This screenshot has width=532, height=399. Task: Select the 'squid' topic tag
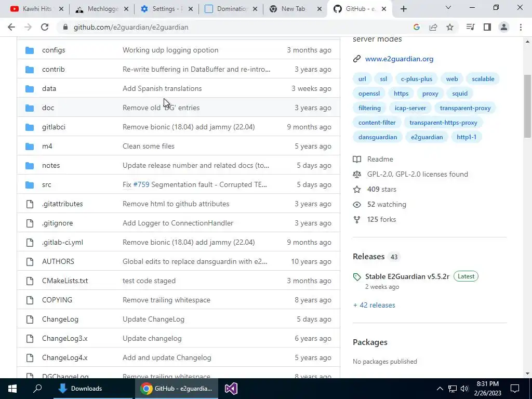coord(460,94)
